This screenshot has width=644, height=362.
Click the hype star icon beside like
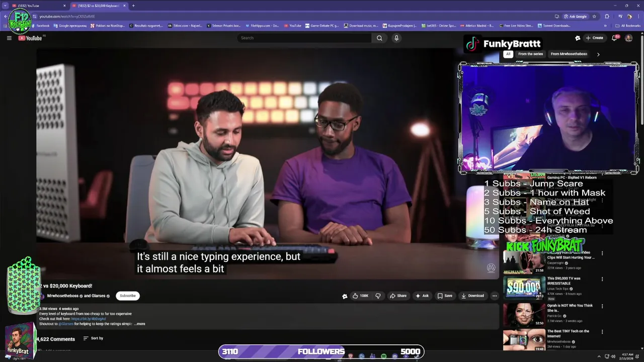(345, 296)
